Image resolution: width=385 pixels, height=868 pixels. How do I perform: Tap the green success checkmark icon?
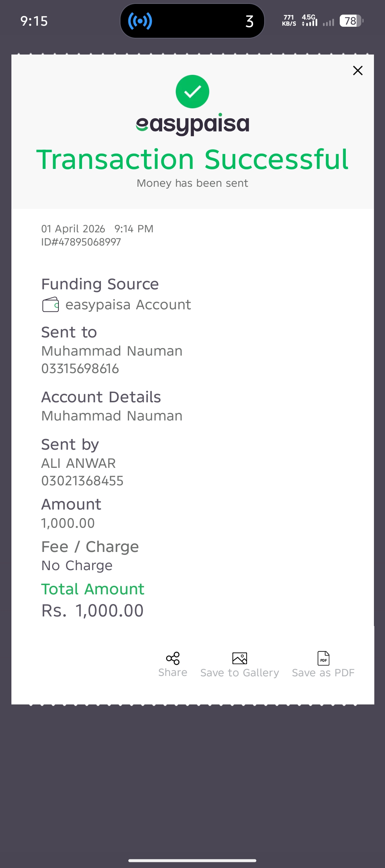point(192,92)
